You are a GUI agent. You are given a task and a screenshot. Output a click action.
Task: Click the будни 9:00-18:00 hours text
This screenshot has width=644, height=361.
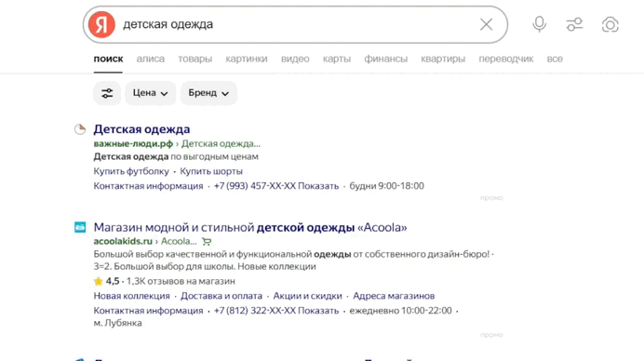(x=386, y=186)
